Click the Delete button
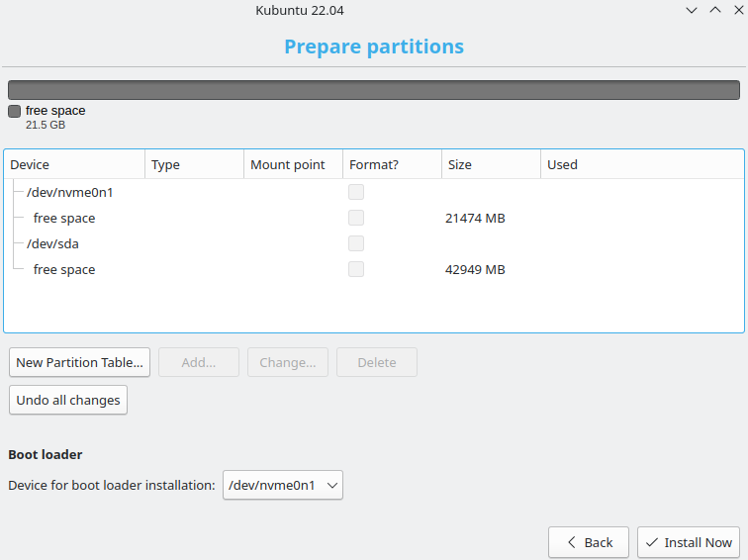This screenshot has width=748, height=560. tap(377, 362)
